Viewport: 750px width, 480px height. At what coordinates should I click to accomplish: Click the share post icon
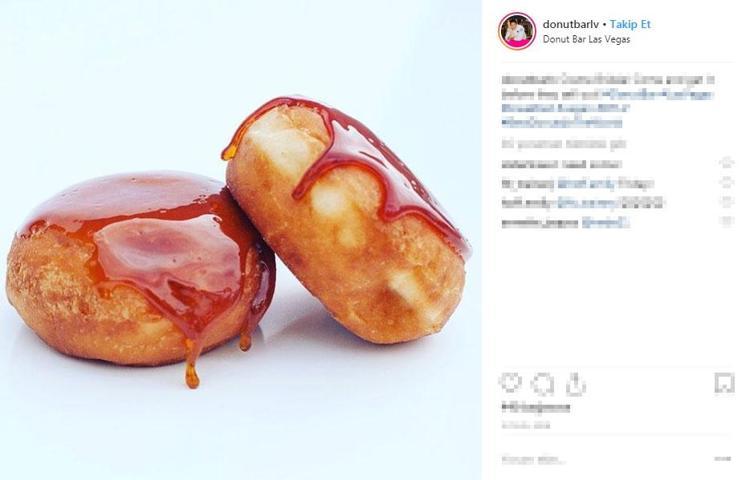point(575,384)
